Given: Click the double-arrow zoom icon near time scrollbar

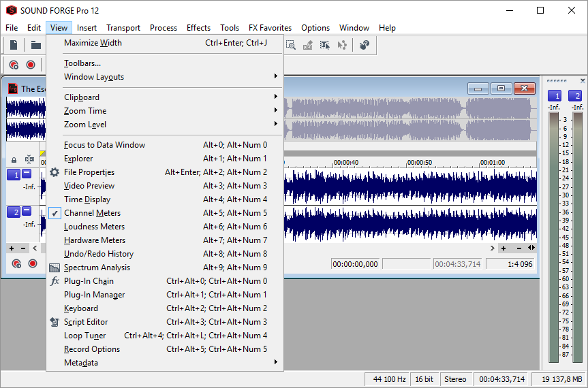Looking at the screenshot, I should point(531,248).
